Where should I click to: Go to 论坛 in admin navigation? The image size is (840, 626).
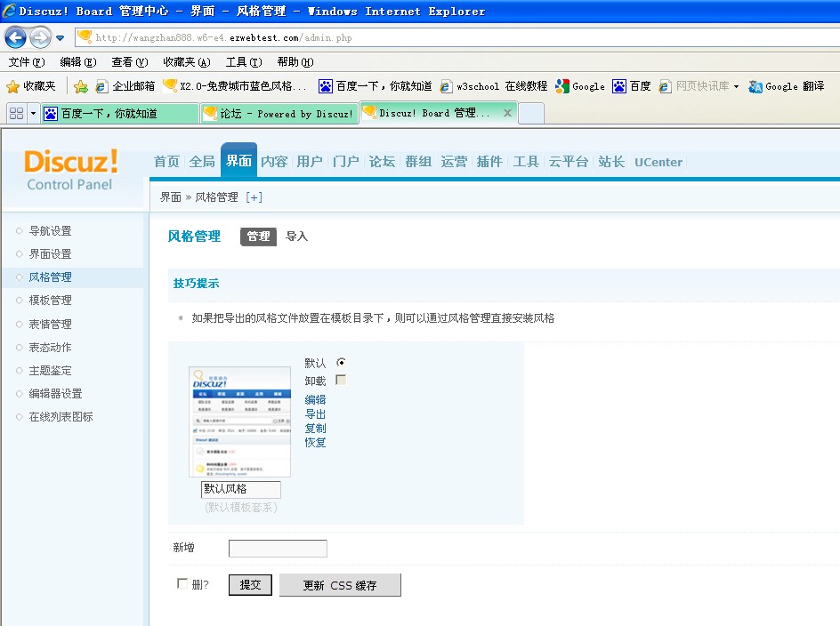click(382, 162)
